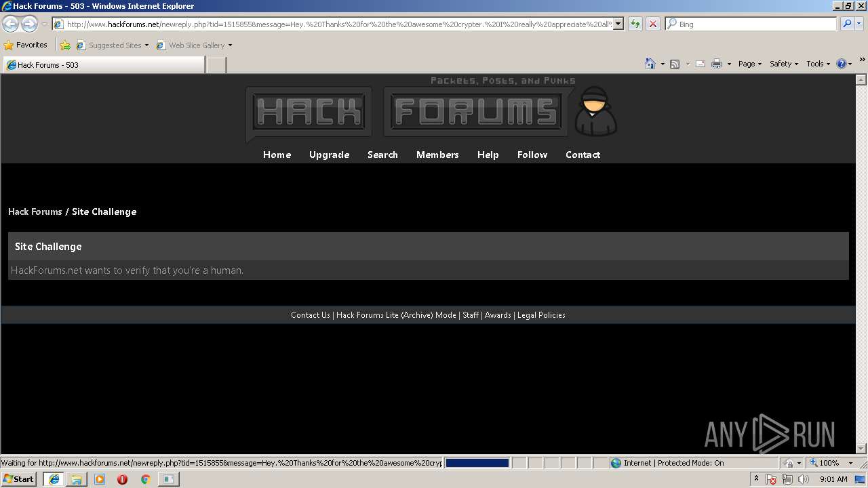Screen dimensions: 868x488
Task: Open recent pages dropdown arrow
Action: click(44, 24)
